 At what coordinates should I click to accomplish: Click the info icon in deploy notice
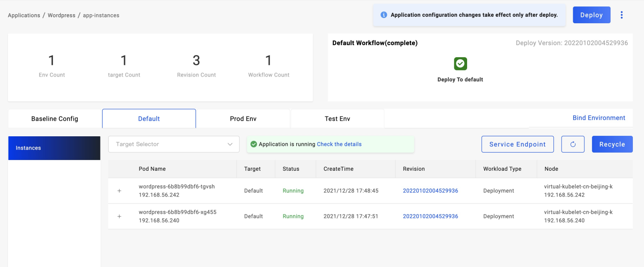tap(384, 15)
